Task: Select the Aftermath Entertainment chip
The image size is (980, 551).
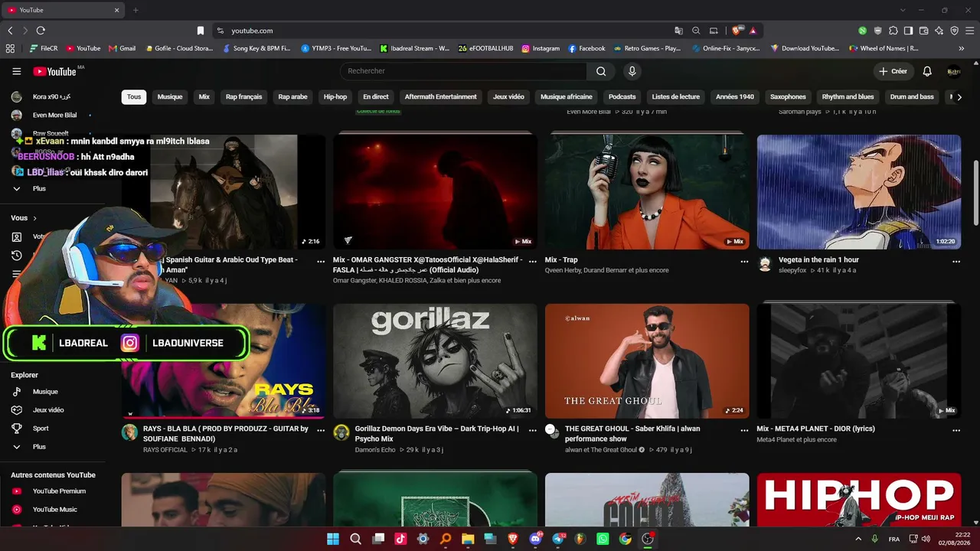Action: coord(440,97)
